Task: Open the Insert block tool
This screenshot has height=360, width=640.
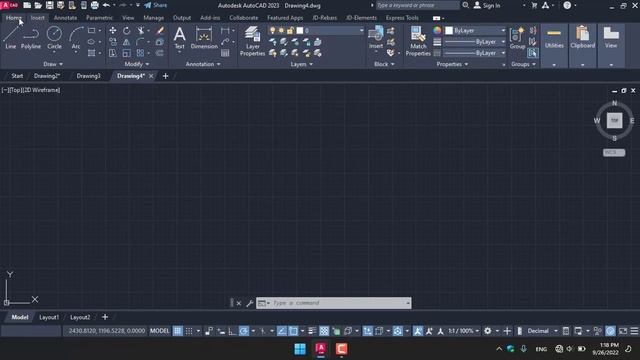Action: 376,38
